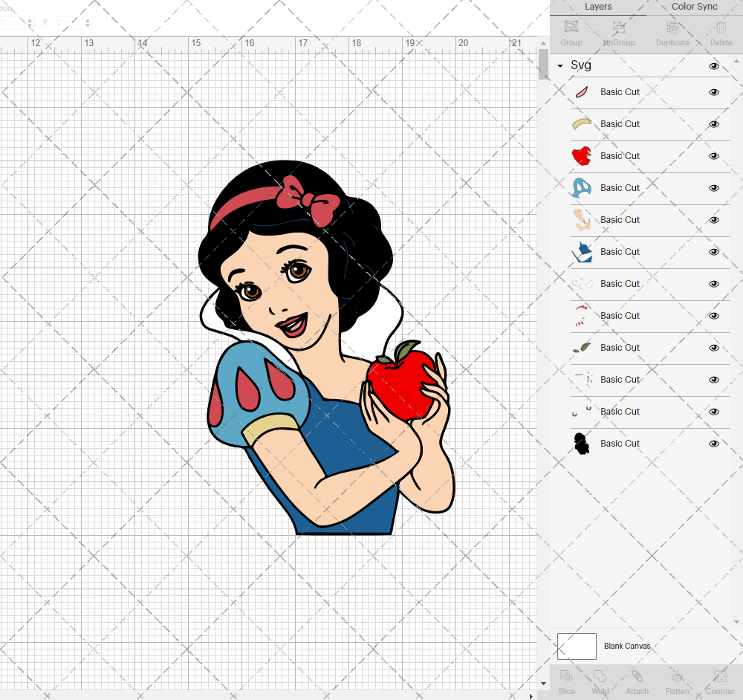This screenshot has height=700, width=743.
Task: Select the Svg group name
Action: pyautogui.click(x=580, y=65)
